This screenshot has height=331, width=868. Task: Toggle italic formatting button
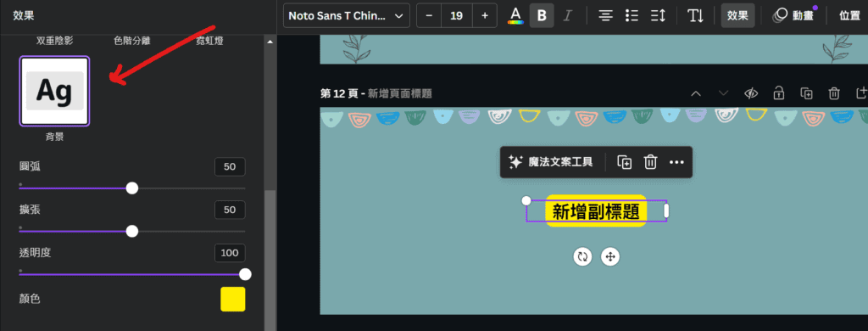[x=567, y=15]
